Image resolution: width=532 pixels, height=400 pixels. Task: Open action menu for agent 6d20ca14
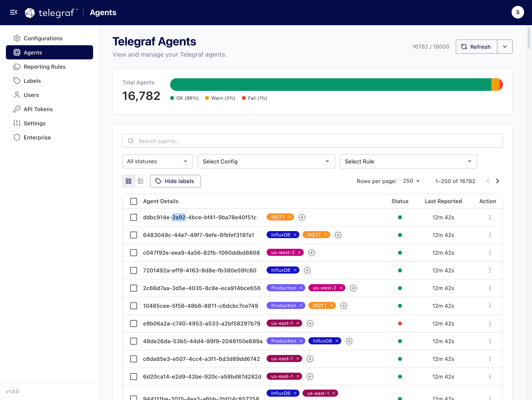tap(490, 376)
